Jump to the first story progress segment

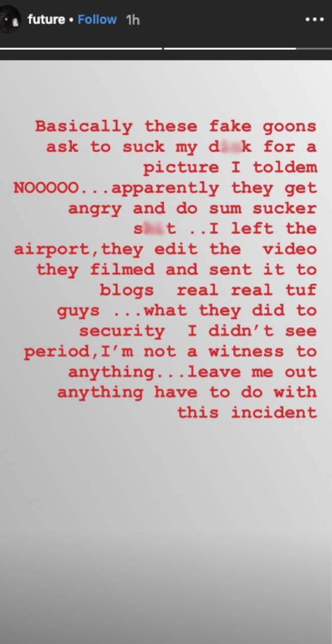[81, 49]
